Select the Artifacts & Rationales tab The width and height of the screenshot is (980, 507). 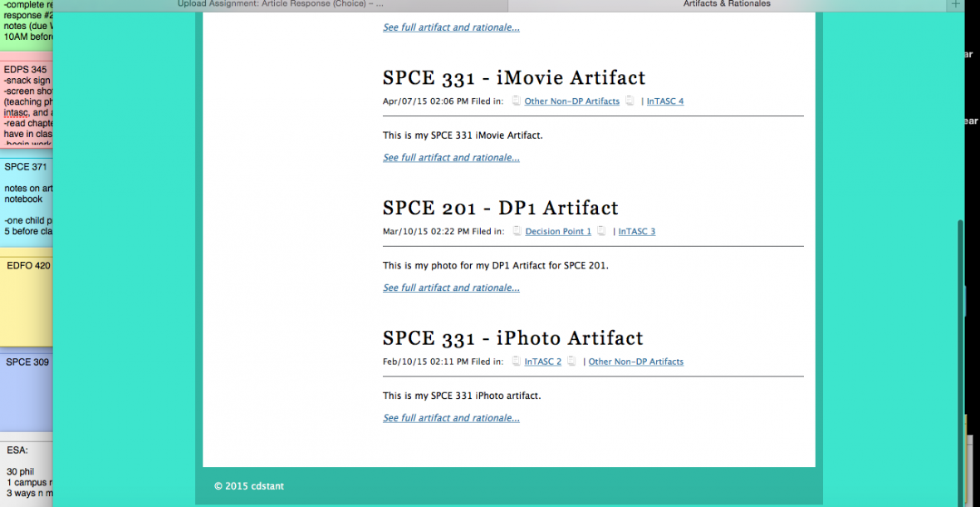[x=727, y=4]
